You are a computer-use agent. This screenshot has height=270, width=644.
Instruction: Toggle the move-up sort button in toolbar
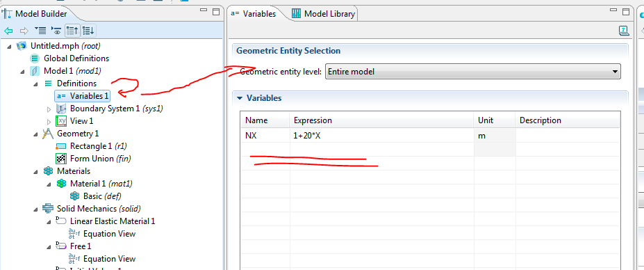73,31
